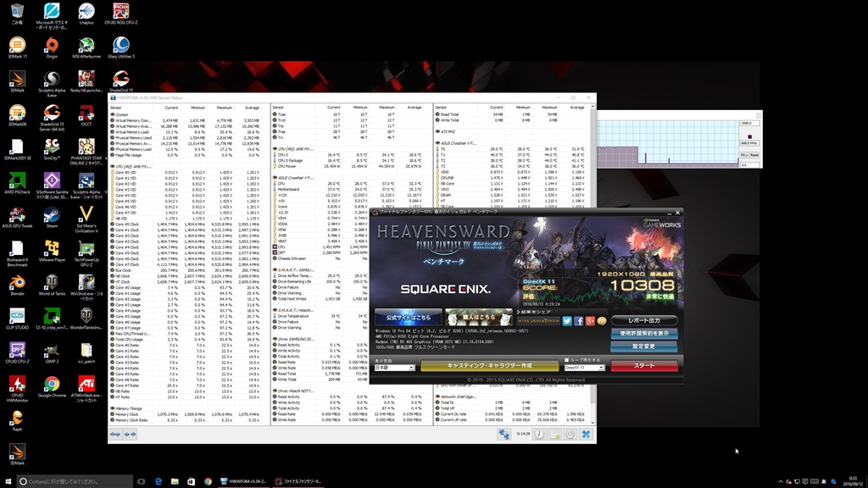The width and height of the screenshot is (868, 488).
Task: Launch SiSoftware Sandra Lite shortcut
Action: point(52,186)
